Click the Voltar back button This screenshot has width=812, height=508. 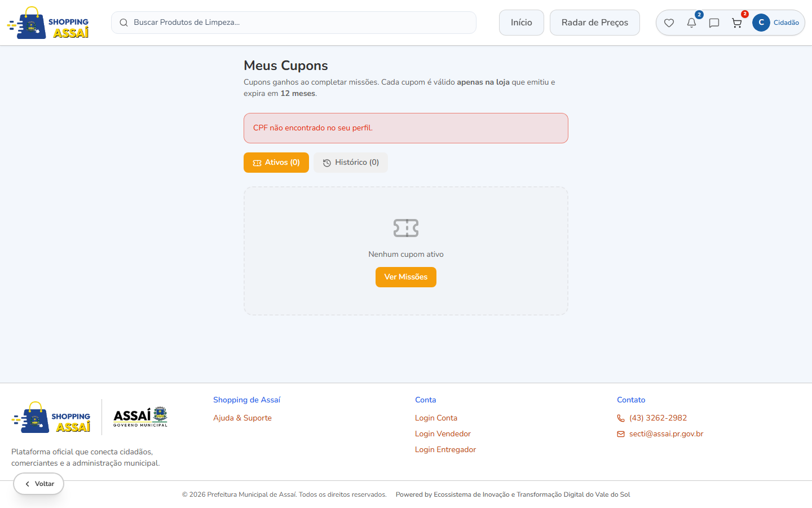click(39, 484)
